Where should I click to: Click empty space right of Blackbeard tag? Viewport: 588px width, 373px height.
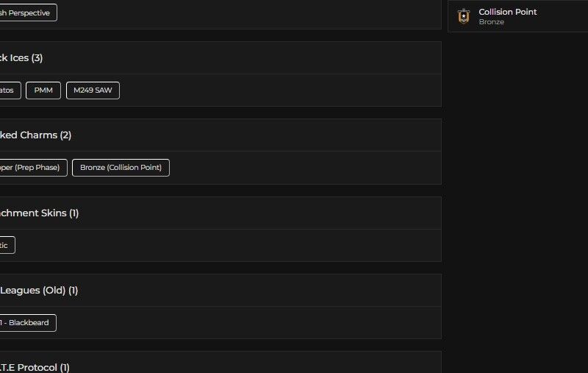(250, 323)
